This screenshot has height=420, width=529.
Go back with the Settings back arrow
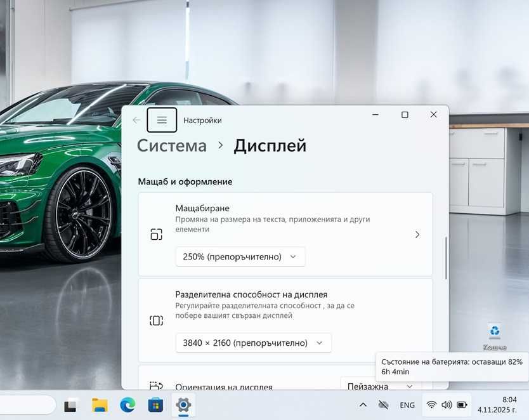point(136,120)
